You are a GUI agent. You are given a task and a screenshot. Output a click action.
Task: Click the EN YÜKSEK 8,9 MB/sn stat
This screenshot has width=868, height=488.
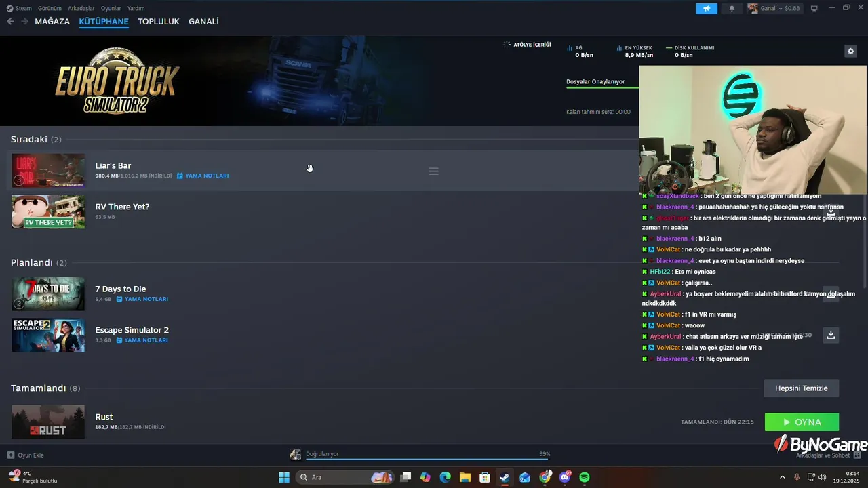coord(635,52)
